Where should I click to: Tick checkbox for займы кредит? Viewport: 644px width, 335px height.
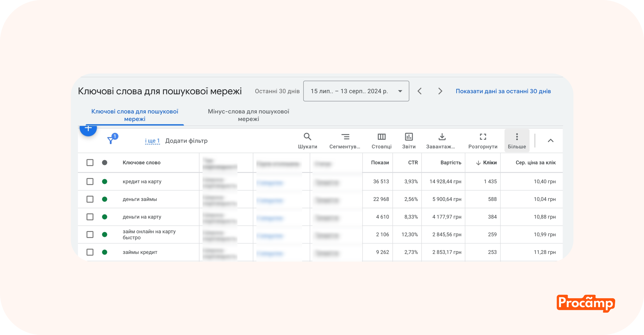pos(90,252)
